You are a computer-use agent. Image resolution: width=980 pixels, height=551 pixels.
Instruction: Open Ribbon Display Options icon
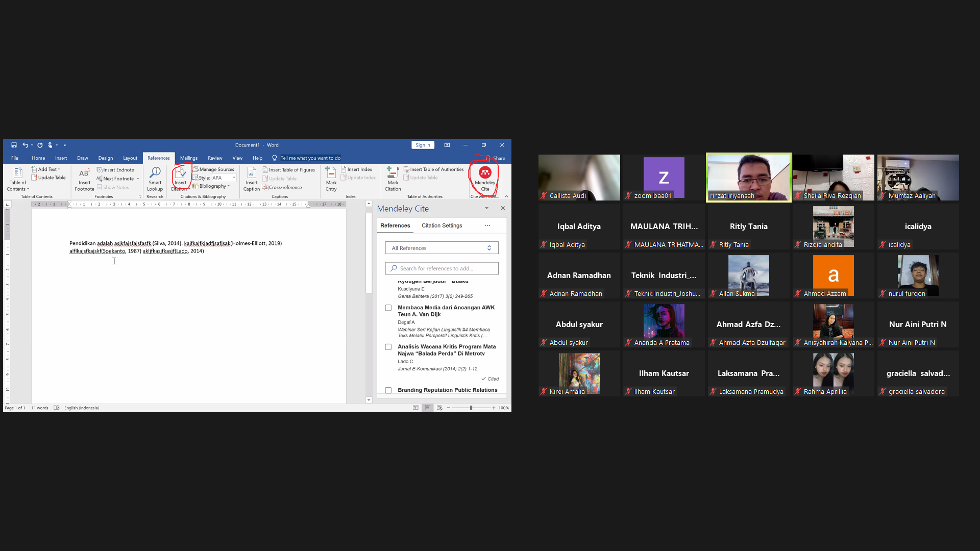[447, 145]
